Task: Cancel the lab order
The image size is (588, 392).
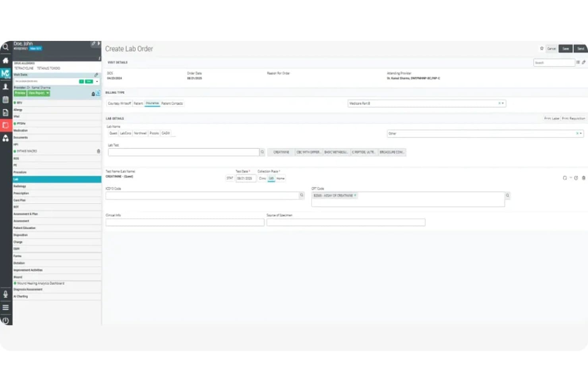Action: [x=551, y=48]
